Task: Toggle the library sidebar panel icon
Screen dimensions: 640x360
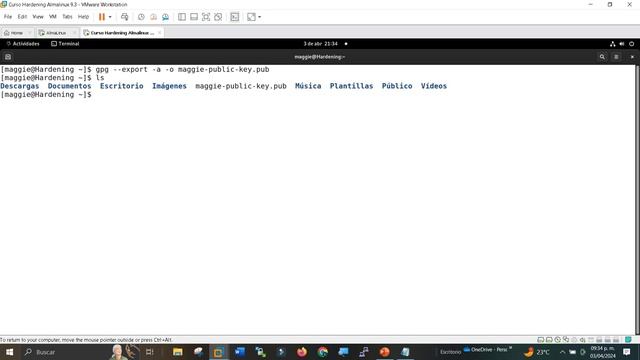Action: click(x=182, y=17)
